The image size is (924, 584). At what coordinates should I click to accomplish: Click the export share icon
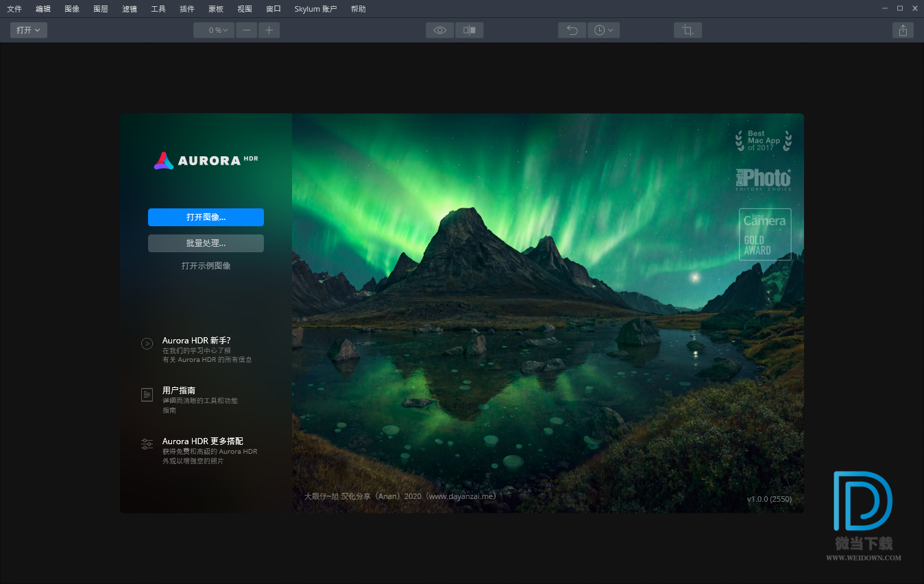pyautogui.click(x=903, y=30)
